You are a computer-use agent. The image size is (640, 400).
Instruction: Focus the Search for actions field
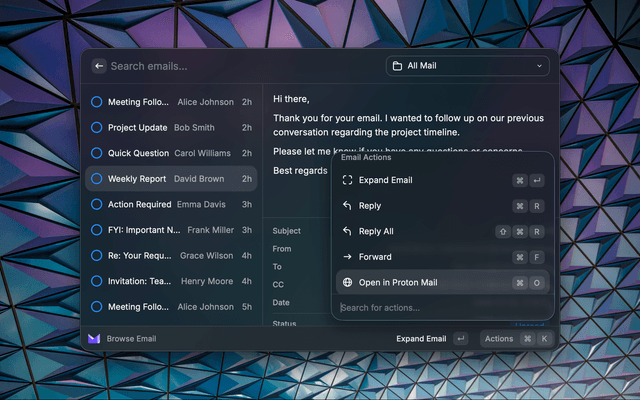click(x=440, y=308)
